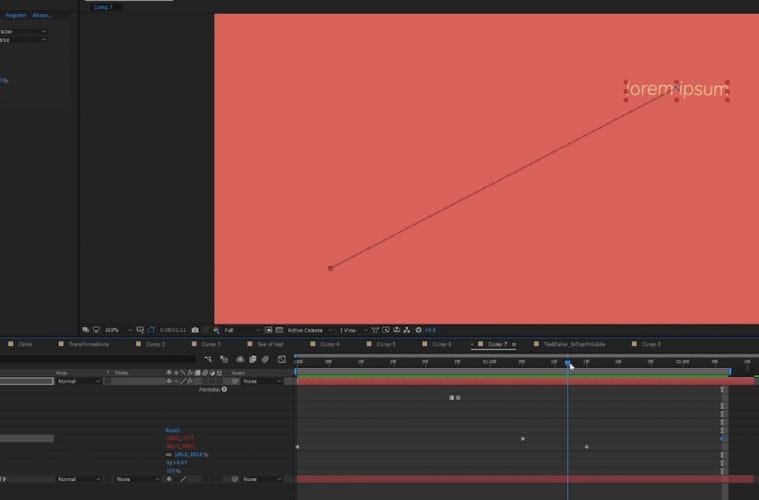Image resolution: width=759 pixels, height=500 pixels.
Task: Expand the Active Camera view dropdown
Action: click(307, 330)
